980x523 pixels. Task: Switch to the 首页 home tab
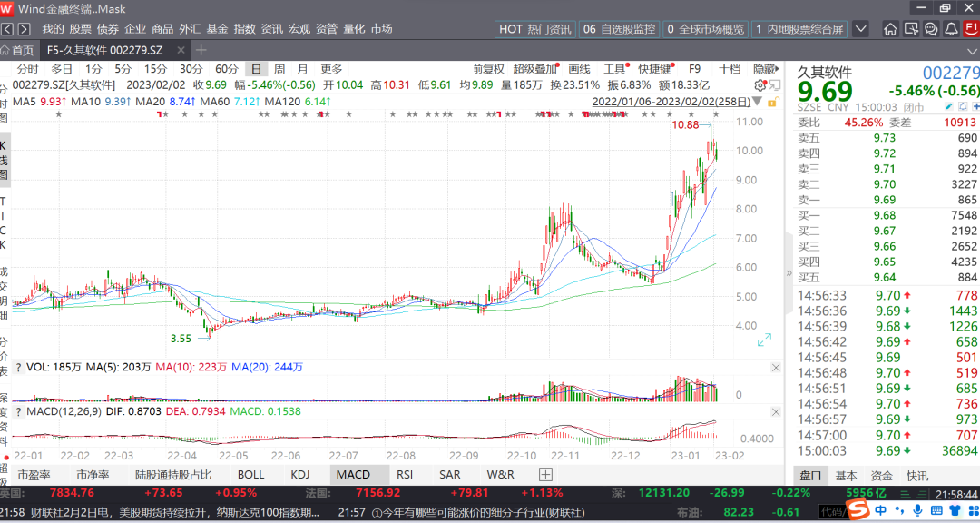click(18, 50)
